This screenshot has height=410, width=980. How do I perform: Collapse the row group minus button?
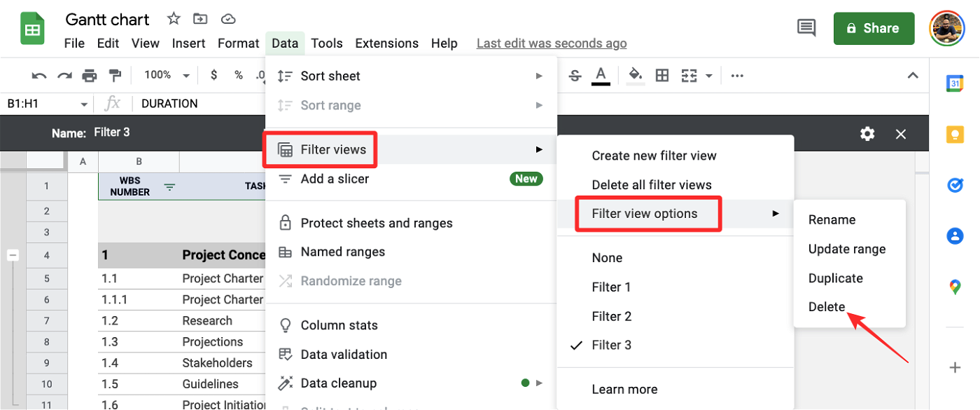(13, 256)
